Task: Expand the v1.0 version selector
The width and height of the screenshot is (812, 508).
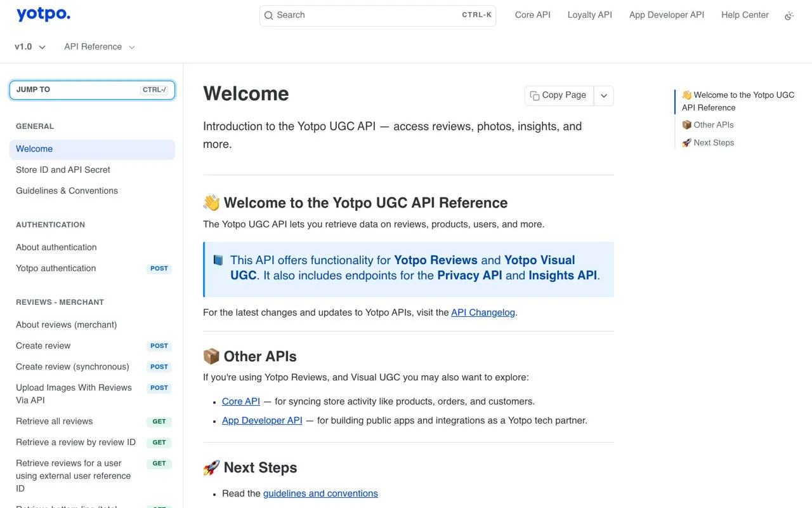Action: [x=30, y=47]
